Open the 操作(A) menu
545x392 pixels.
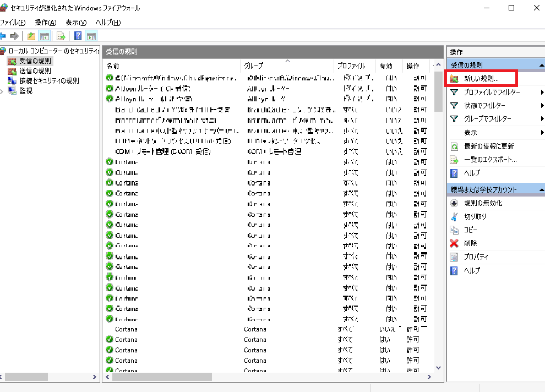tap(46, 23)
